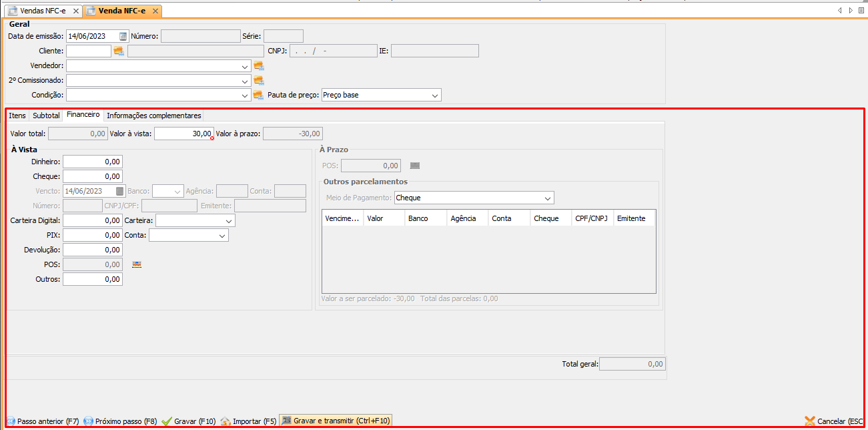
Task: Click the Cliente lookup search icon
Action: (119, 51)
